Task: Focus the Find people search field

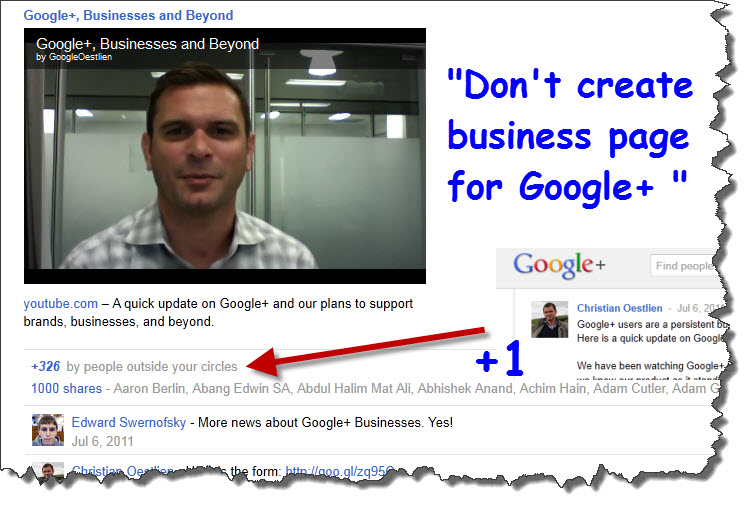Action: [x=685, y=266]
